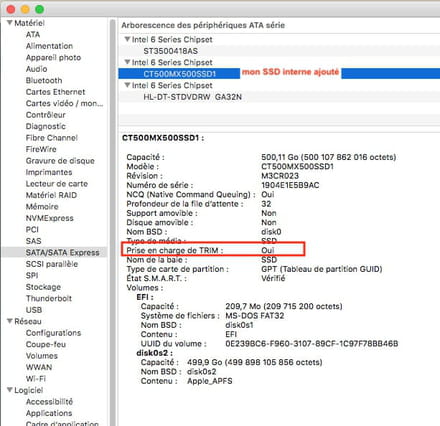Click the MS-DOS FAT32 file system value
Screen dimensions: 440x426
point(255,316)
